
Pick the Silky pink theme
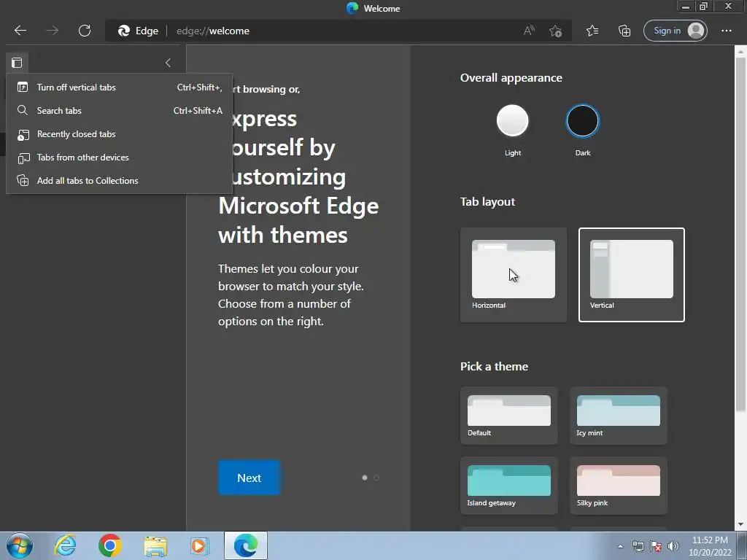pyautogui.click(x=619, y=486)
